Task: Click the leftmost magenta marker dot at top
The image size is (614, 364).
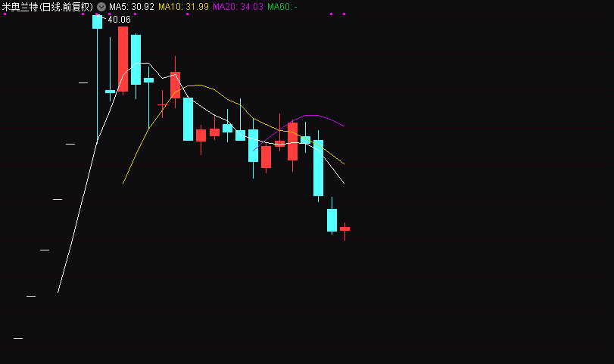Action: point(5,14)
